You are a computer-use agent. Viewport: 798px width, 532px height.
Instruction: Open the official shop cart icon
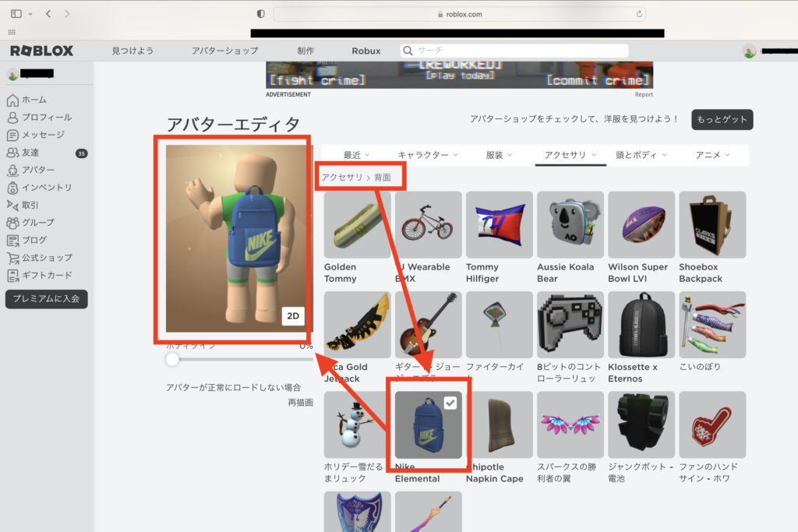click(12, 258)
